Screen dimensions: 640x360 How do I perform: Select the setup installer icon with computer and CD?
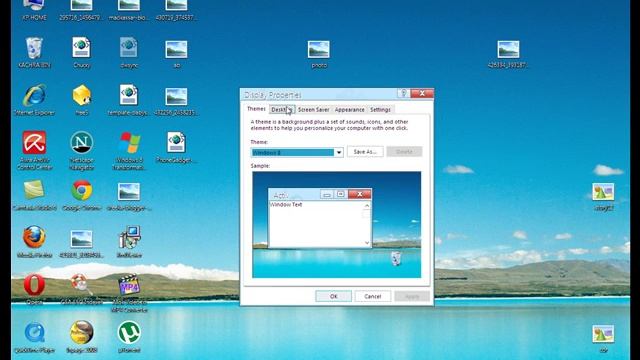pyautogui.click(x=129, y=242)
